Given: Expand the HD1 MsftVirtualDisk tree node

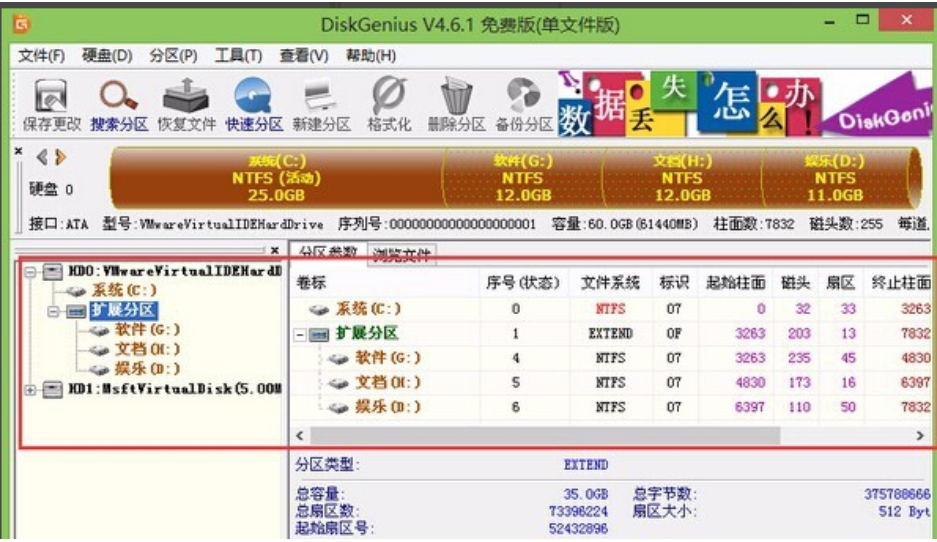Looking at the screenshot, I should 30,388.
